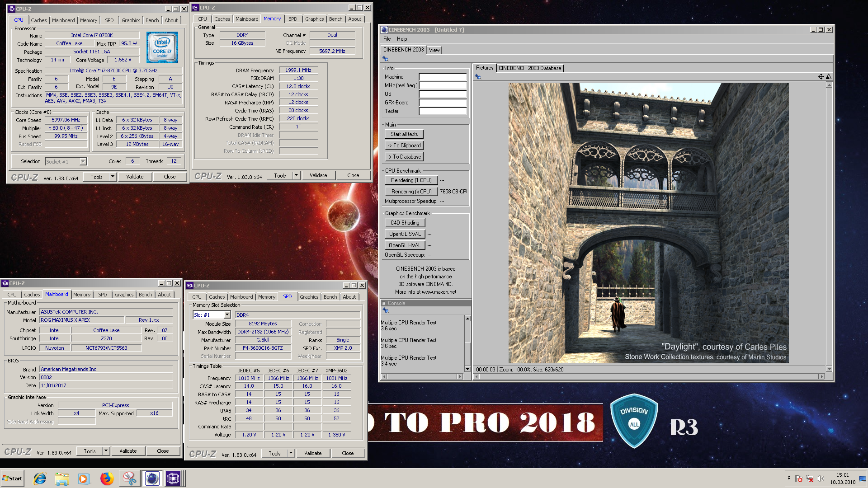Viewport: 868px width, 488px height.
Task: Run the C4D Shading benchmark
Action: click(405, 223)
